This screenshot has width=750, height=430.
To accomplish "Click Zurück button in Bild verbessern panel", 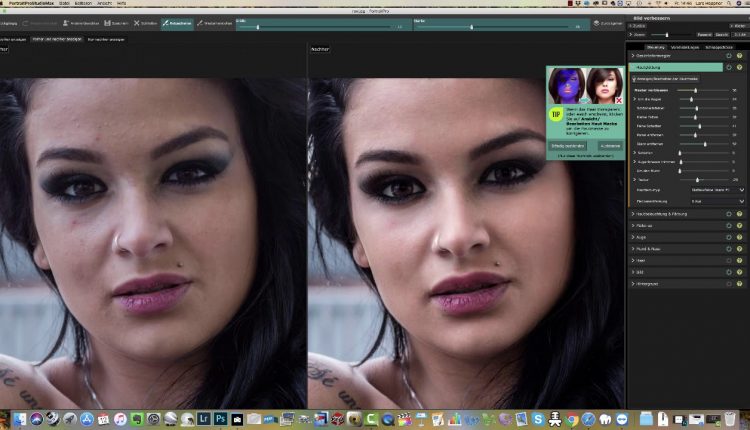I will (x=637, y=26).
